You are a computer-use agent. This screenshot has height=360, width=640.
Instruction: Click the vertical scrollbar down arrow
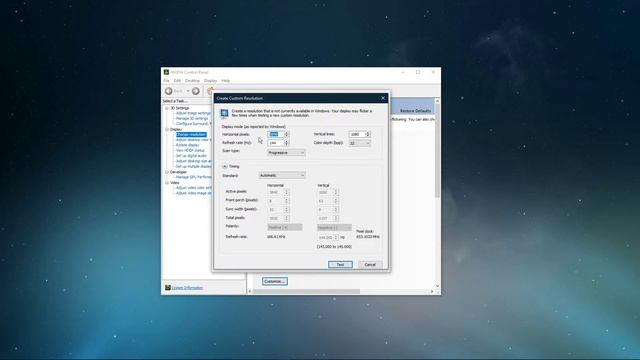tap(438, 286)
